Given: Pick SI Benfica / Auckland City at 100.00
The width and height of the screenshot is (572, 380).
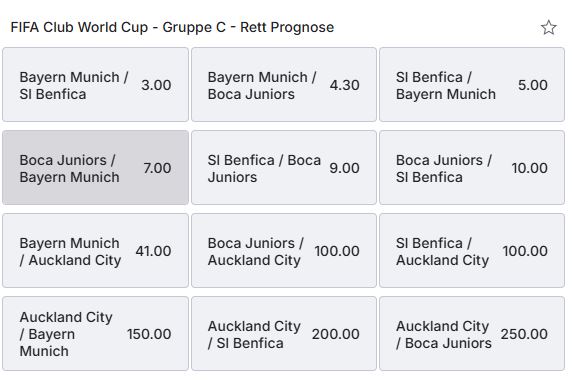Looking at the screenshot, I should pyautogui.click(x=472, y=251).
